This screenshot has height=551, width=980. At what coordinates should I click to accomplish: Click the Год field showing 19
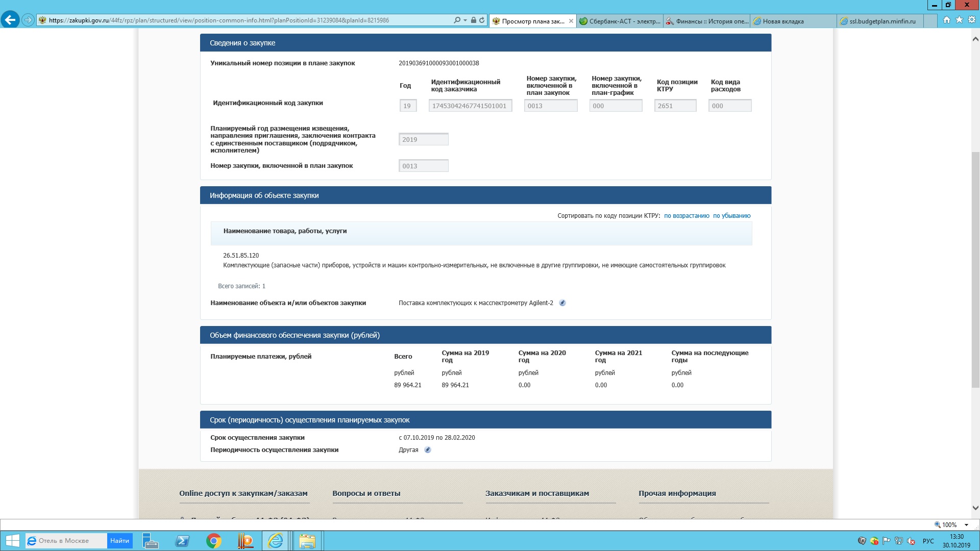[408, 106]
